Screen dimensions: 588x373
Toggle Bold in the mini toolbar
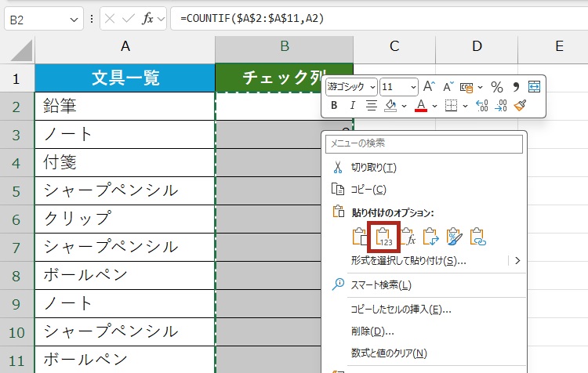click(334, 106)
